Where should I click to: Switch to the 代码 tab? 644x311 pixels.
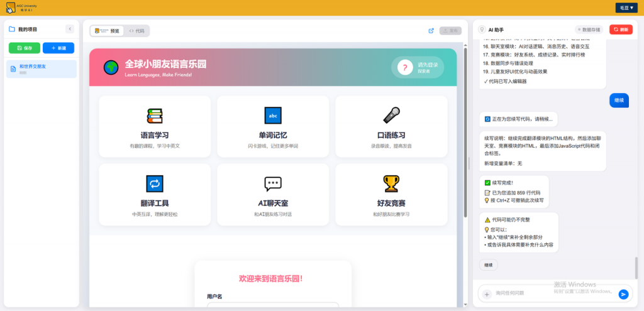(x=136, y=30)
